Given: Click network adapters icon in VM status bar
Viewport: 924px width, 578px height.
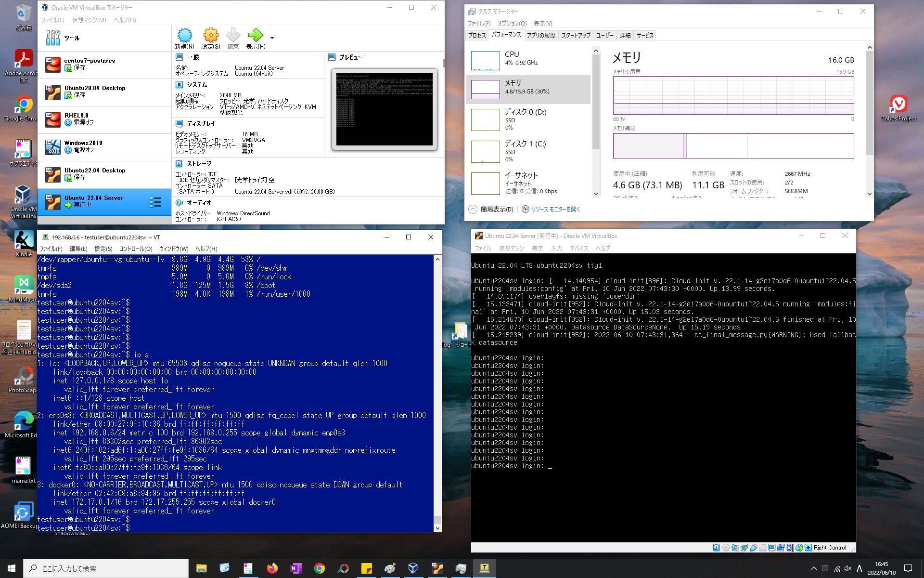Looking at the screenshot, I should pyautogui.click(x=744, y=548).
